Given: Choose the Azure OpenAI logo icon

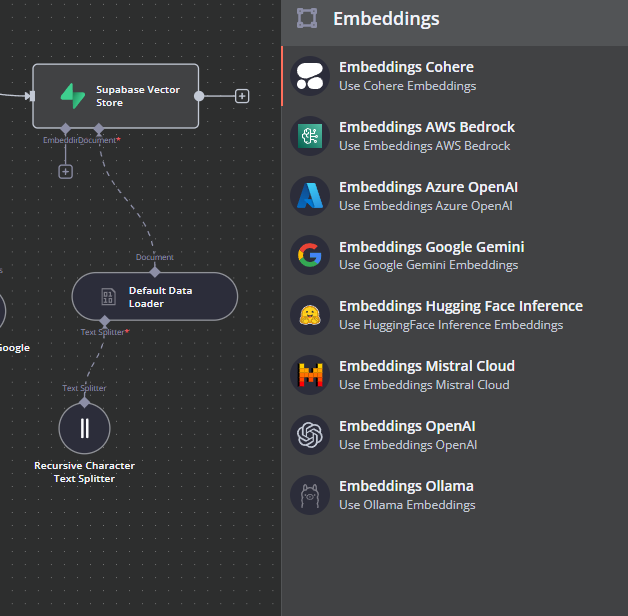Looking at the screenshot, I should [x=310, y=196].
